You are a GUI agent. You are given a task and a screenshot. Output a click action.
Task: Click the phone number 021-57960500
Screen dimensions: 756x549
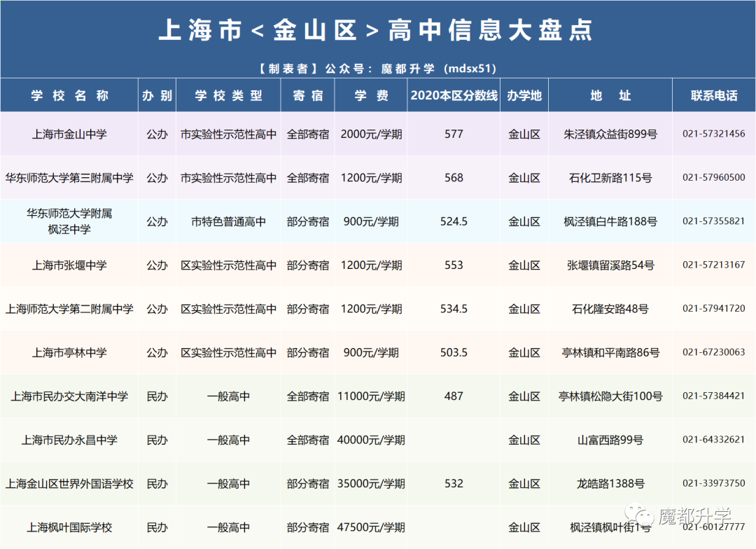click(713, 178)
